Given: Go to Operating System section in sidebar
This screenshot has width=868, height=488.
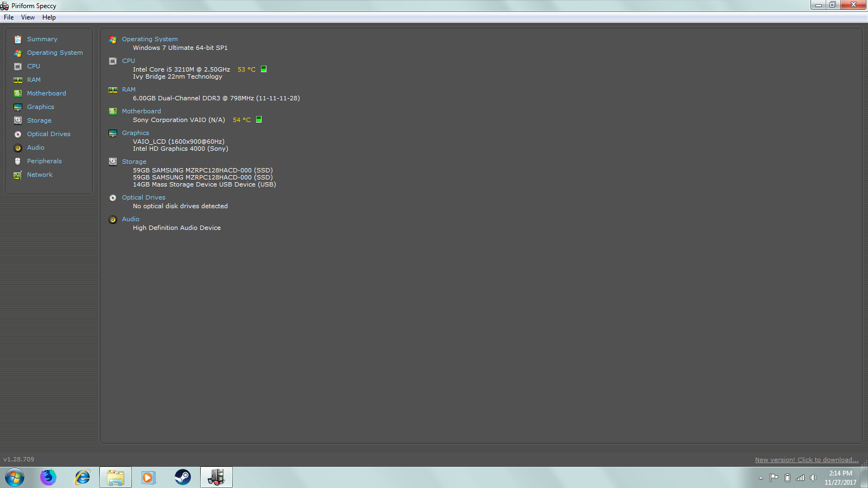Looking at the screenshot, I should [x=55, y=53].
